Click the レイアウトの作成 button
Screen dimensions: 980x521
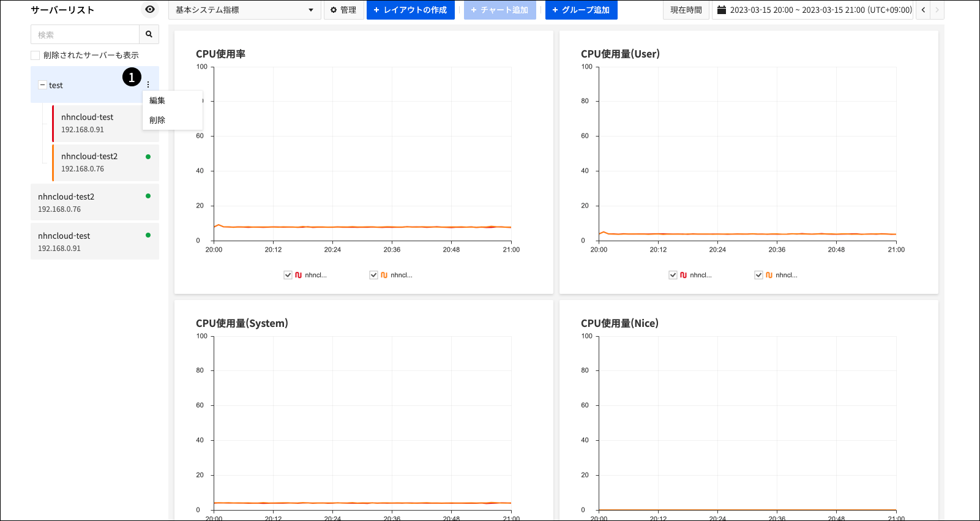pyautogui.click(x=410, y=10)
